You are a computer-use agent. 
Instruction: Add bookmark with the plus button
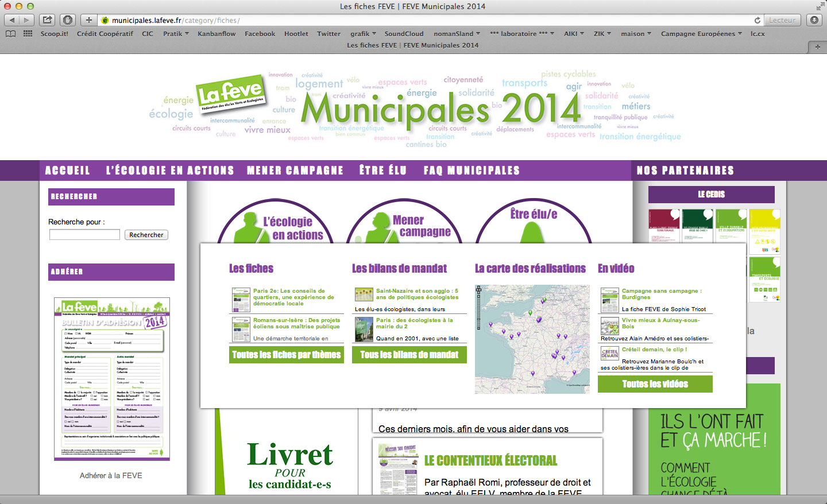88,20
